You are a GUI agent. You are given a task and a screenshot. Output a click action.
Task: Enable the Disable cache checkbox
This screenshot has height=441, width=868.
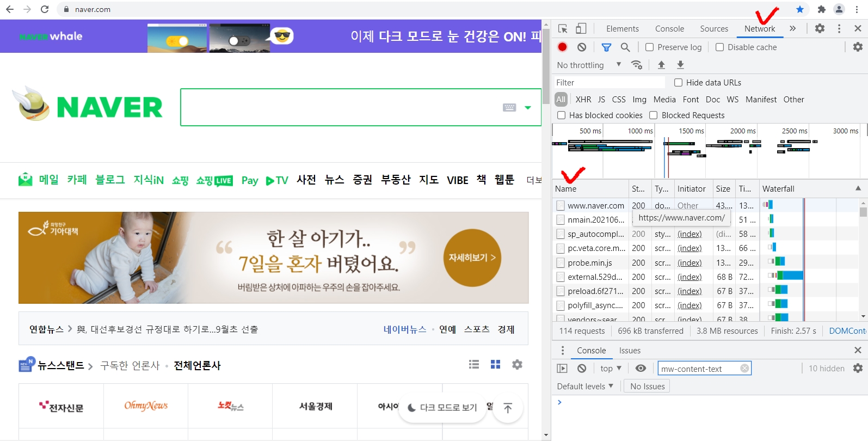point(719,47)
